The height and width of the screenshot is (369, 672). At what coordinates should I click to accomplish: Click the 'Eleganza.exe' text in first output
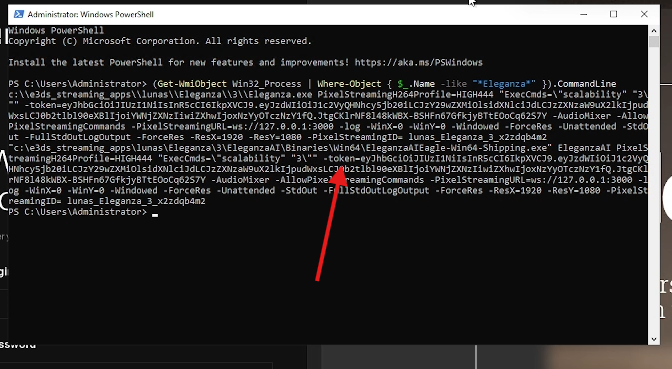pyautogui.click(x=280, y=95)
